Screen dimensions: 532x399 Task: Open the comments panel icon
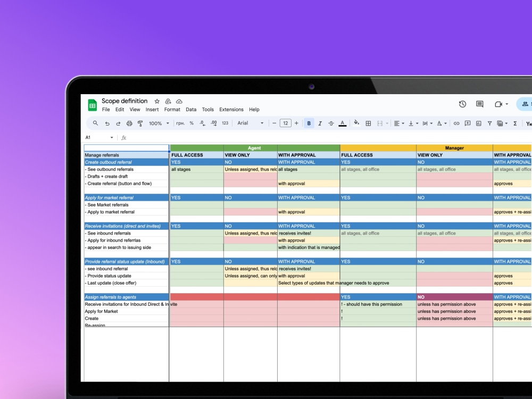coord(480,104)
